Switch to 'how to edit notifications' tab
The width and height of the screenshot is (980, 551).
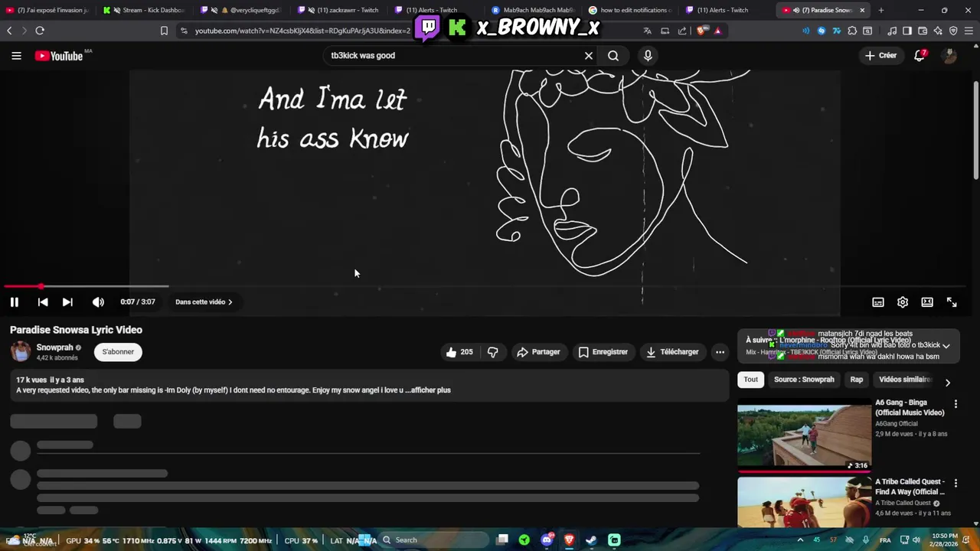tap(630, 10)
